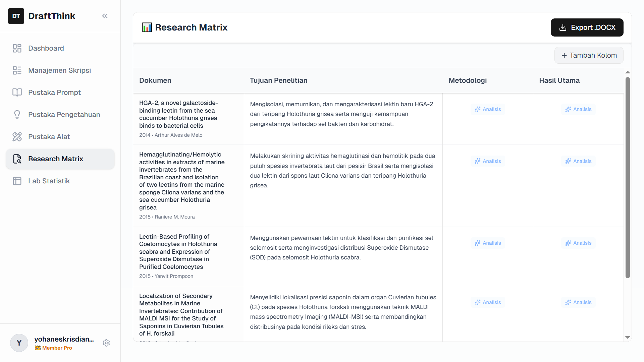Open Pustaka Prompt book icon

(17, 93)
